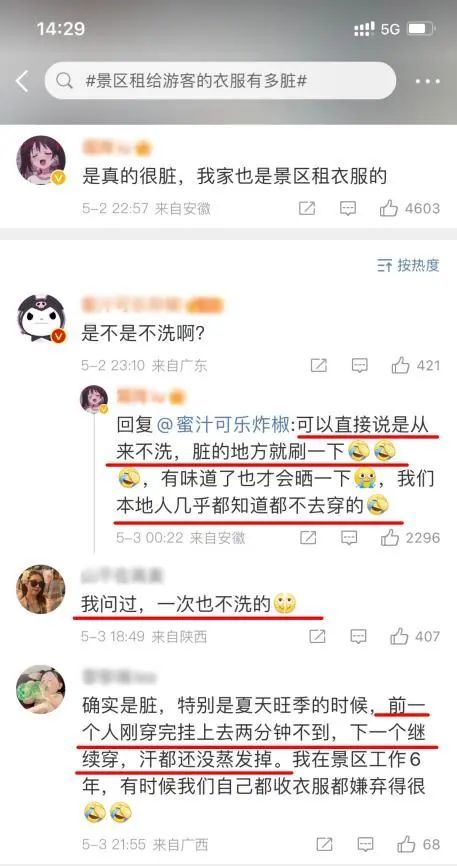Like the '是不是不洗啊?' comment
Image resolution: width=457 pixels, height=866 pixels.
click(416, 365)
